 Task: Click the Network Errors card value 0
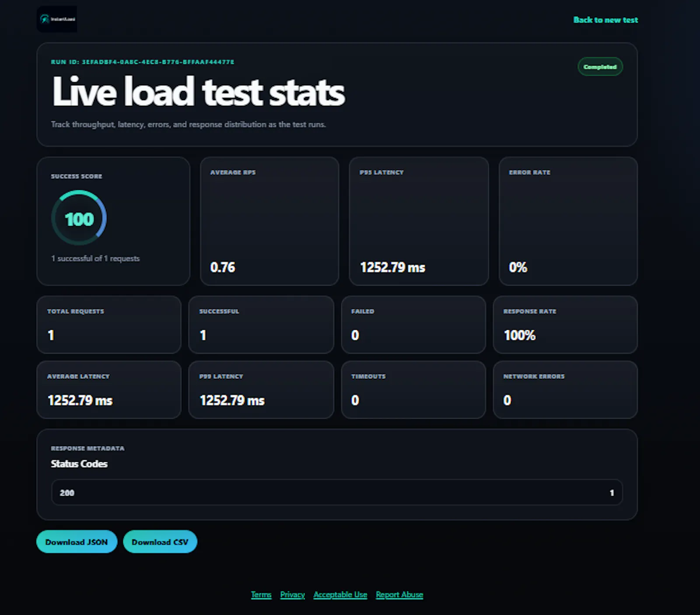pyautogui.click(x=507, y=400)
